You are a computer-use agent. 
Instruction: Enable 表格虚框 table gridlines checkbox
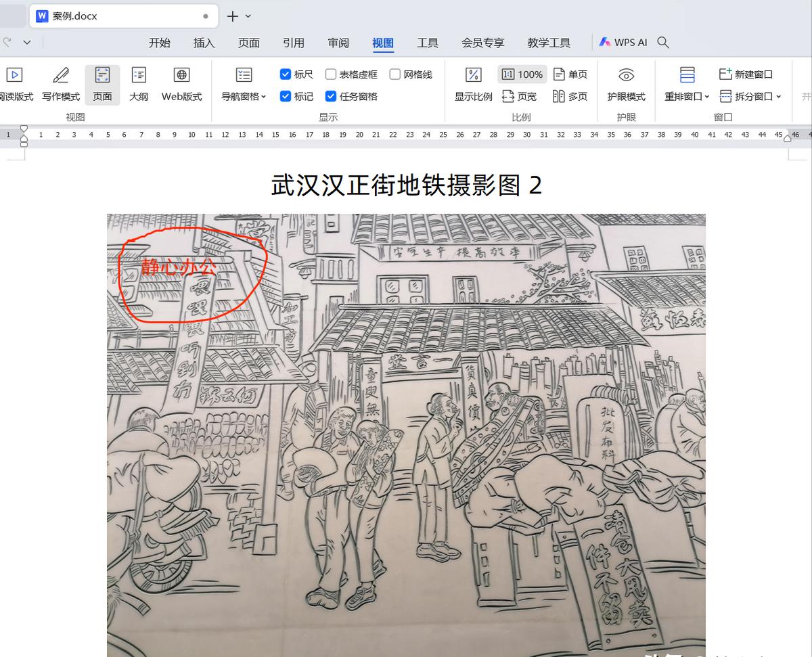coord(351,74)
